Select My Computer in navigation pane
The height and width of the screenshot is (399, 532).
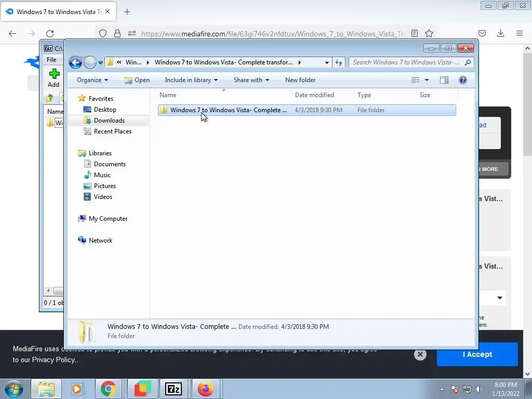click(x=108, y=219)
